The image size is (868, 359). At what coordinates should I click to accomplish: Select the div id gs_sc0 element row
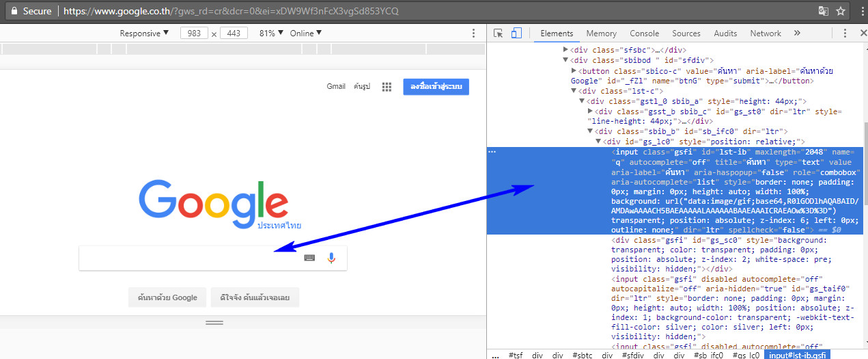675,254
